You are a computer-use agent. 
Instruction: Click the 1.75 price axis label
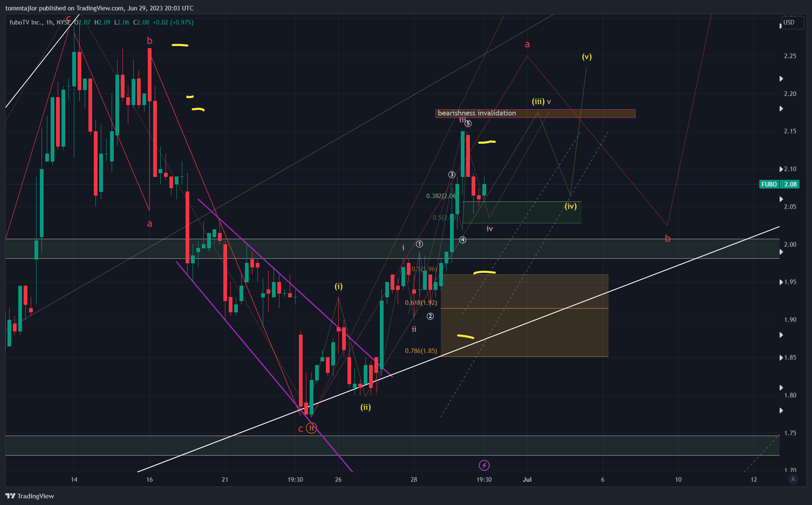pos(790,433)
